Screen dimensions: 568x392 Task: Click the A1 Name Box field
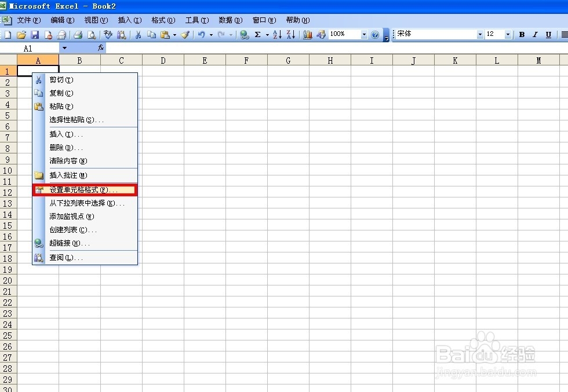(x=30, y=48)
